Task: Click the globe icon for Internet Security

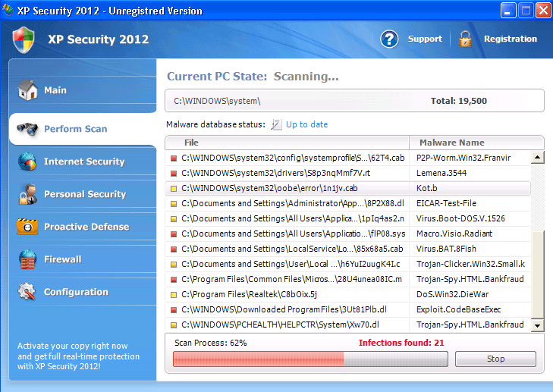Action: pyautogui.click(x=28, y=162)
